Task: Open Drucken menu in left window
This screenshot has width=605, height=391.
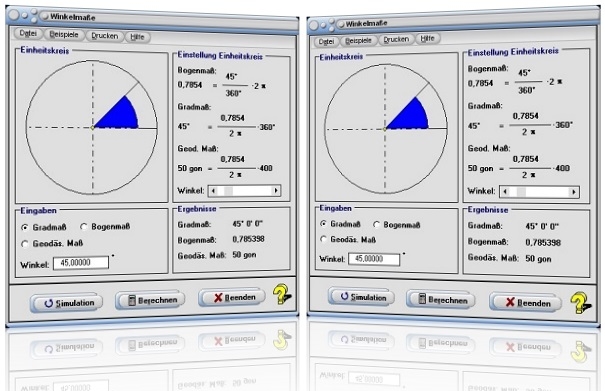Action: click(105, 36)
